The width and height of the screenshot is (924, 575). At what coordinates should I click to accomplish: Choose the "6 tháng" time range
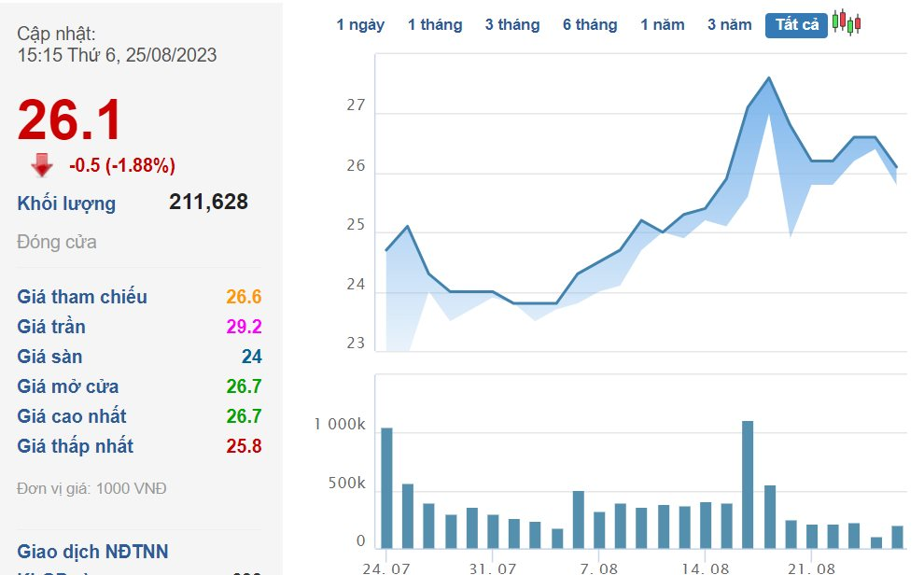click(x=590, y=25)
